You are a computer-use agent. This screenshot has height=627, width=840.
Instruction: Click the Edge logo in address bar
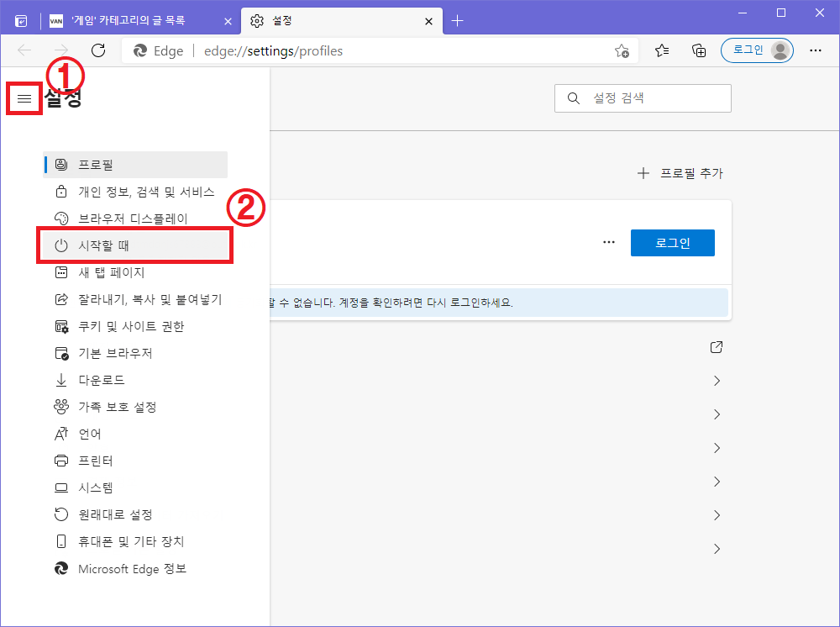(140, 50)
